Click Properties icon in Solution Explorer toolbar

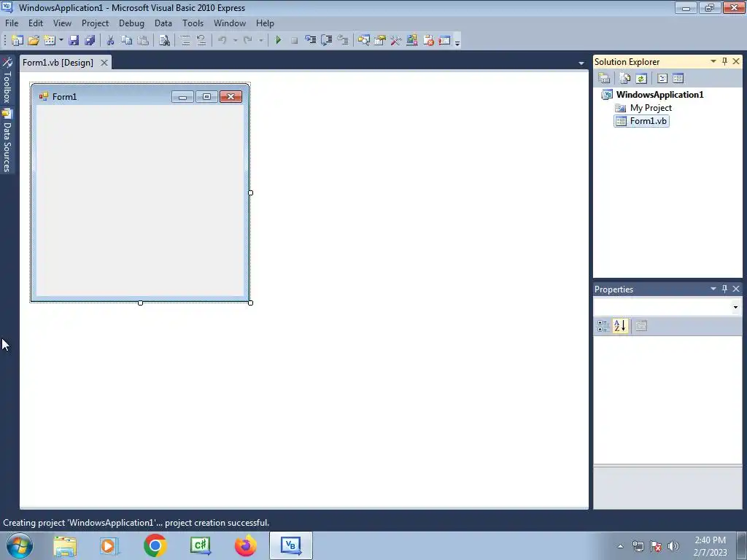coord(604,78)
